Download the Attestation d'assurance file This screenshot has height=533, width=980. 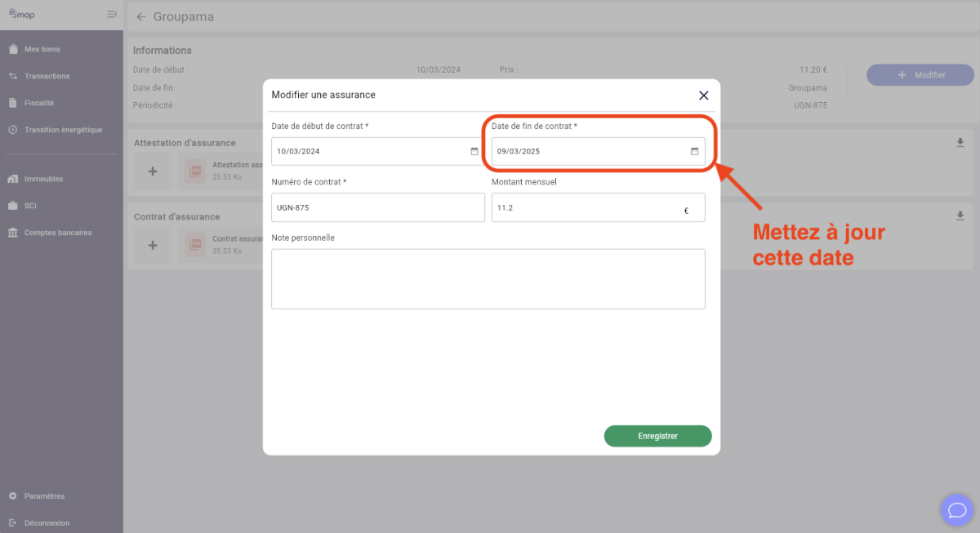click(x=960, y=143)
